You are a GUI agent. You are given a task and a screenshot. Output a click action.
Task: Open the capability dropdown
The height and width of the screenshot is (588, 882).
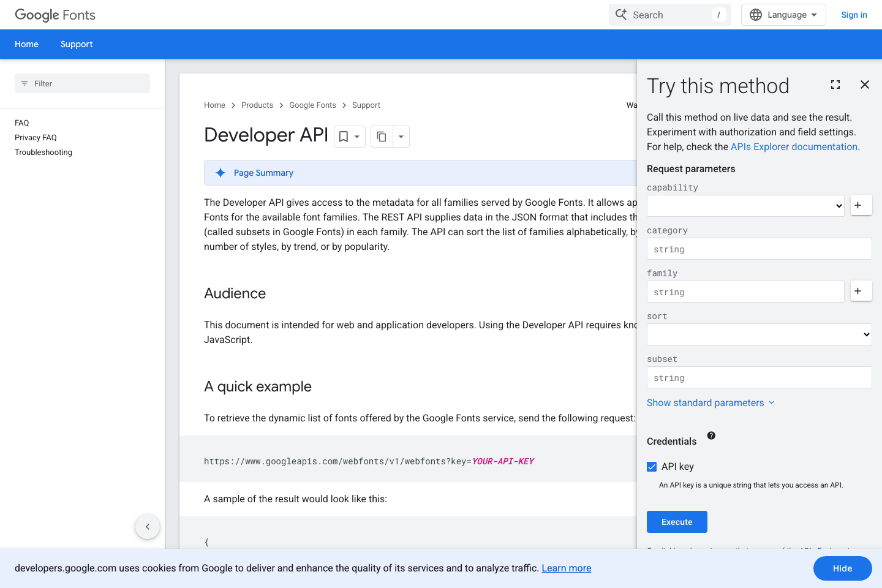pos(745,206)
